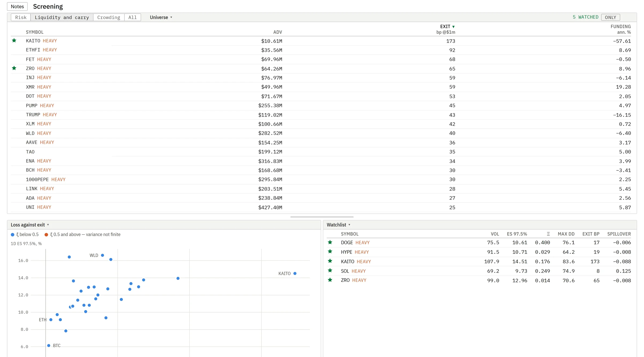Click the 5 WATCHED label
Viewport: 644px width, 357px height.
[586, 17]
